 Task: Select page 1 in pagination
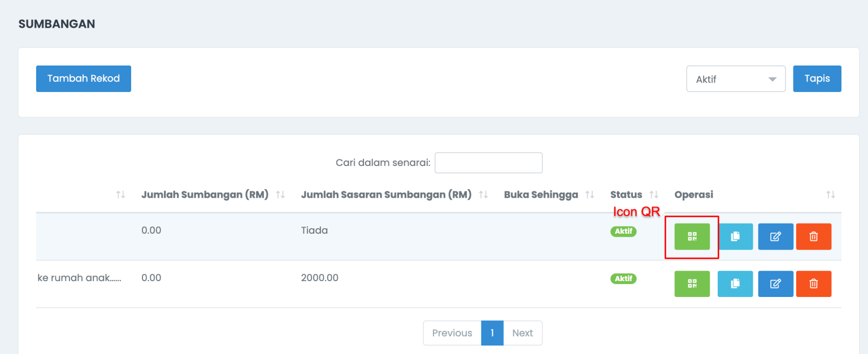(492, 333)
